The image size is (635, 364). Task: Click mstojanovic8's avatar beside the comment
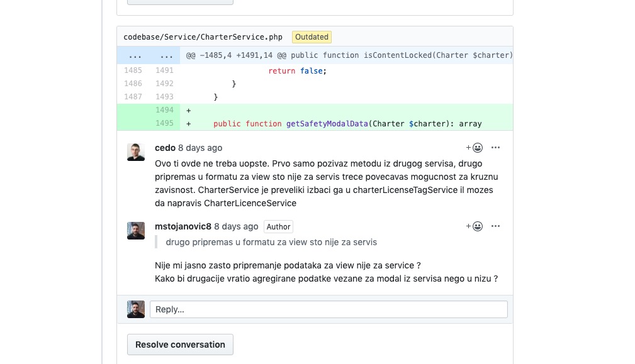pyautogui.click(x=136, y=231)
